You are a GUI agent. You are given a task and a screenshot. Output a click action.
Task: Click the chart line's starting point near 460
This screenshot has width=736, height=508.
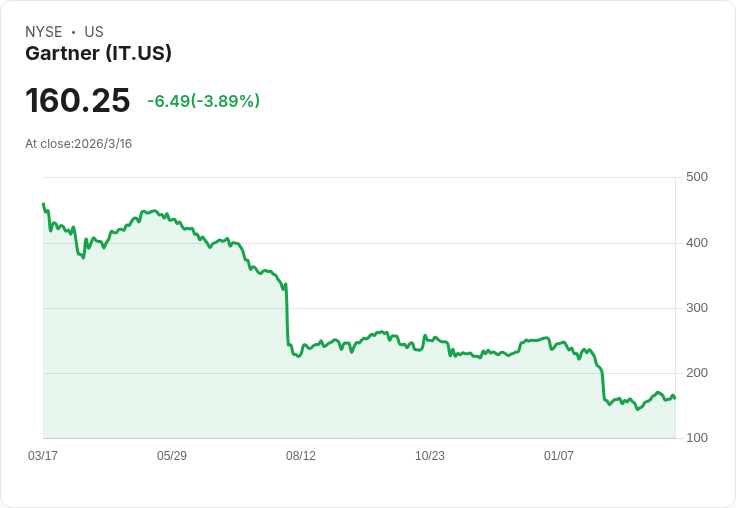tap(43, 204)
